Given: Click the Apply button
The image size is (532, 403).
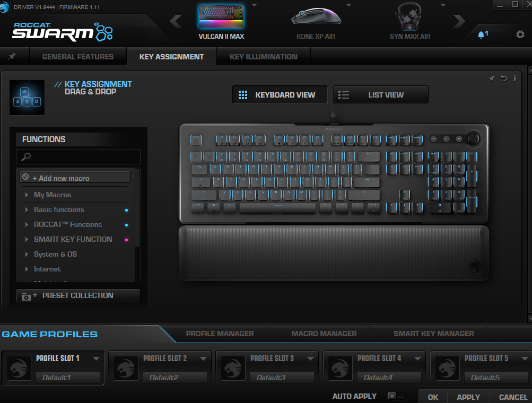Looking at the screenshot, I should (x=468, y=397).
